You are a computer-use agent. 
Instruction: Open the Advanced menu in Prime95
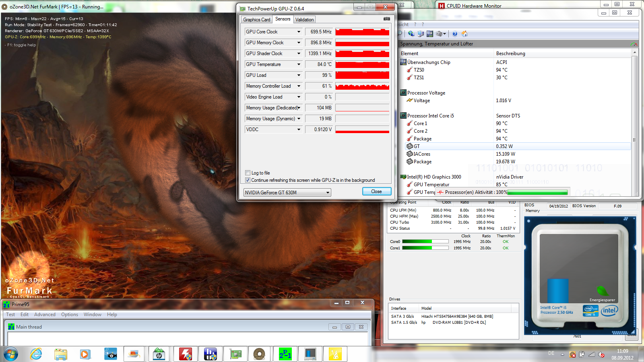(45, 315)
